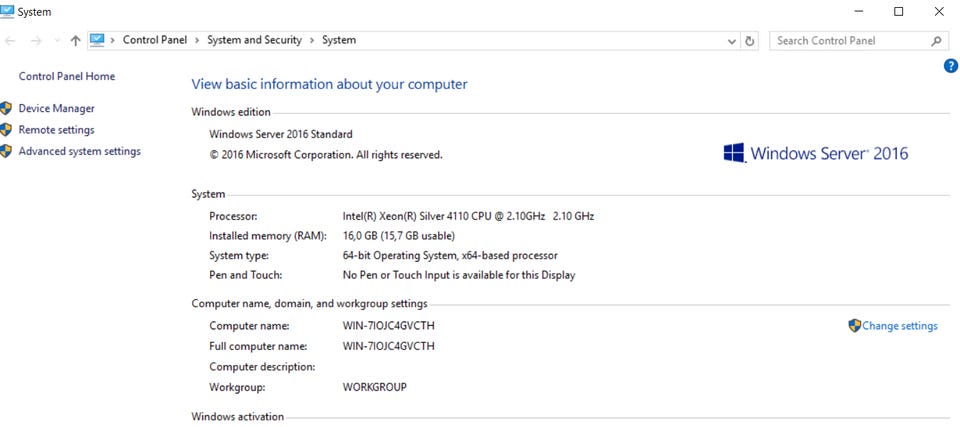Open the recent locations dropdown arrow
The image size is (960, 427).
point(57,41)
